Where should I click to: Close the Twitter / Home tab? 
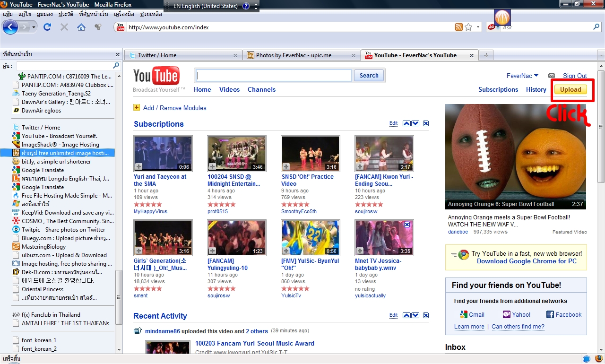click(235, 55)
